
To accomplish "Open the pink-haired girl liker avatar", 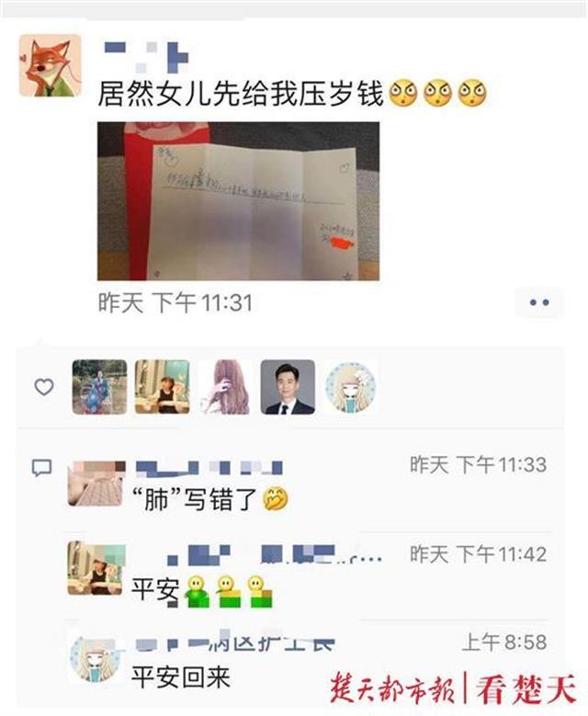I will [225, 387].
